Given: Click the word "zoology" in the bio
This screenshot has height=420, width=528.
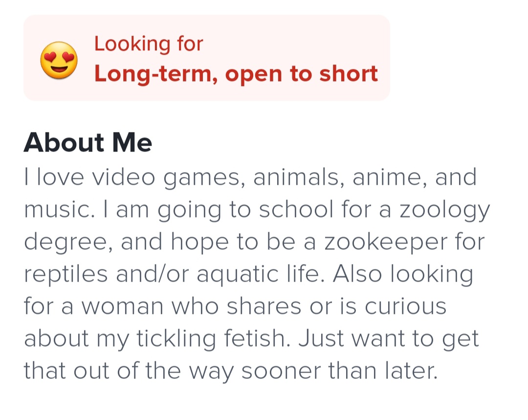Looking at the screenshot, I should 444,210.
